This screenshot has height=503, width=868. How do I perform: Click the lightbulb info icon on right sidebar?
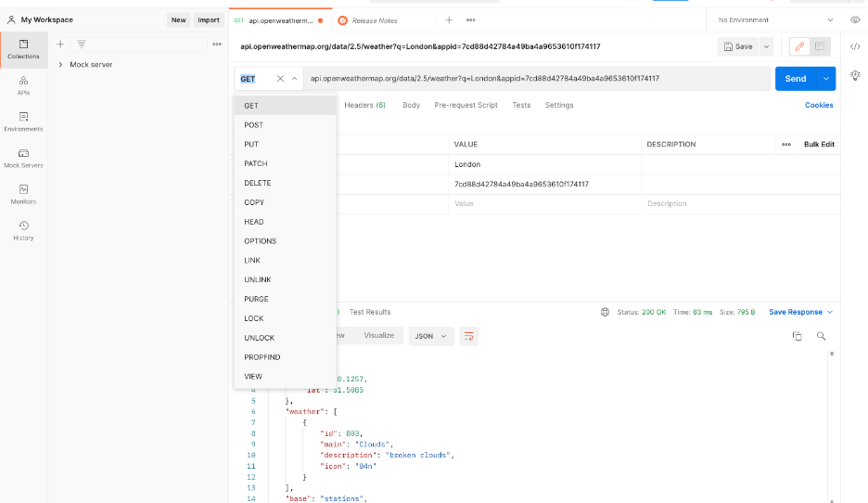855,75
